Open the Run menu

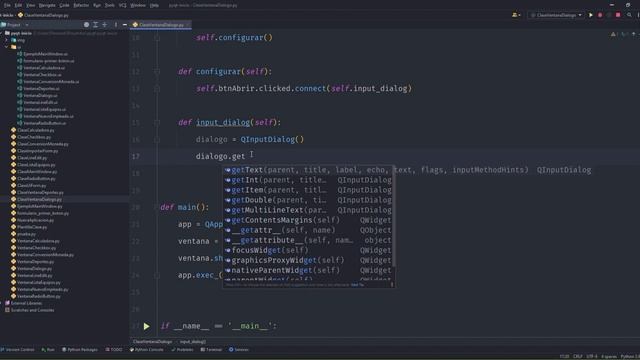coord(97,5)
